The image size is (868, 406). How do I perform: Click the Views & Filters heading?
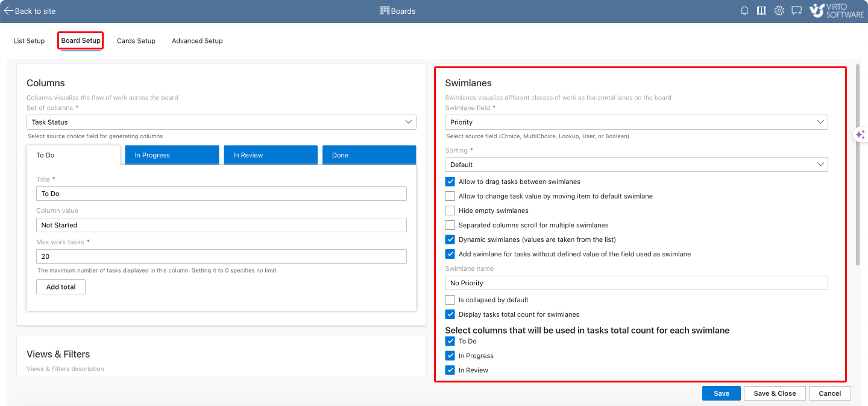[x=58, y=354]
